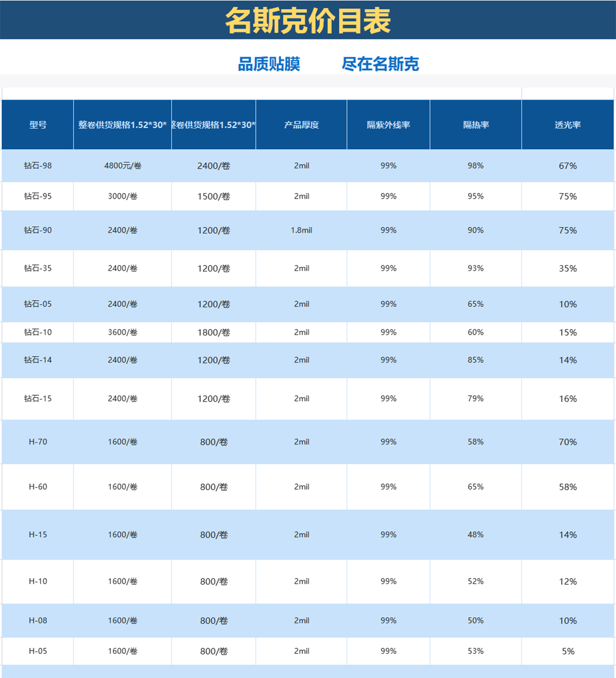
Task: Click 58% in the H-60 row
Action: coord(568,487)
